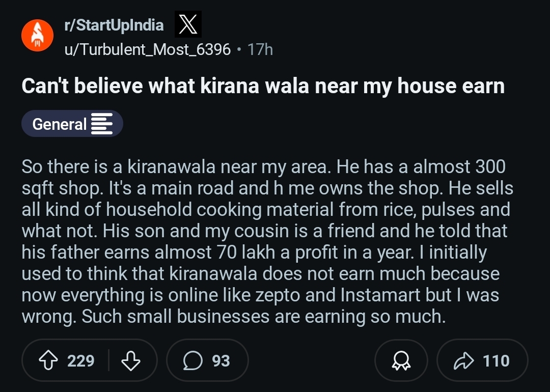550x392 pixels.
Task: Open the r/StartUpIndia subreddit link
Action: click(114, 25)
